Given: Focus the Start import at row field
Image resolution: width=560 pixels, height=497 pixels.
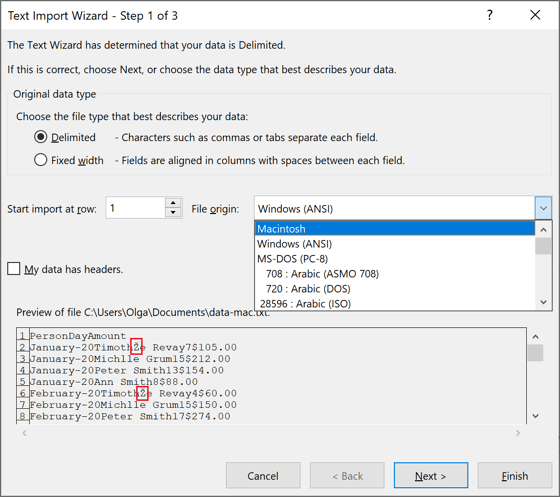Looking at the screenshot, I should coord(136,208).
